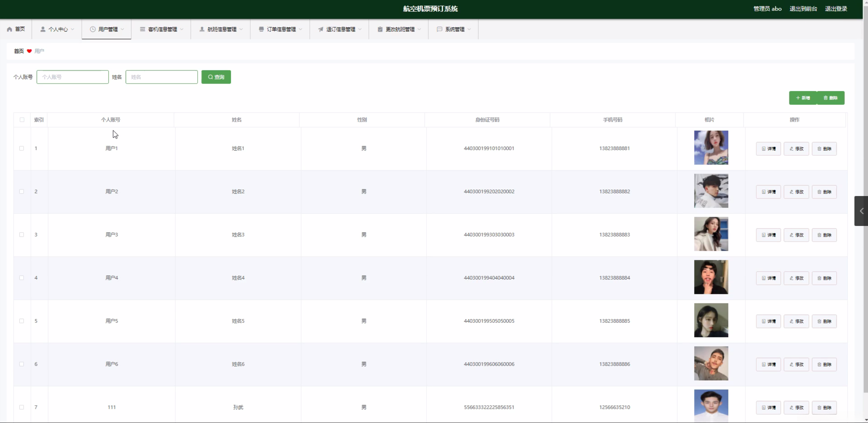Toggle the select-all checkbox in table header
This screenshot has height=423, width=868.
(22, 120)
